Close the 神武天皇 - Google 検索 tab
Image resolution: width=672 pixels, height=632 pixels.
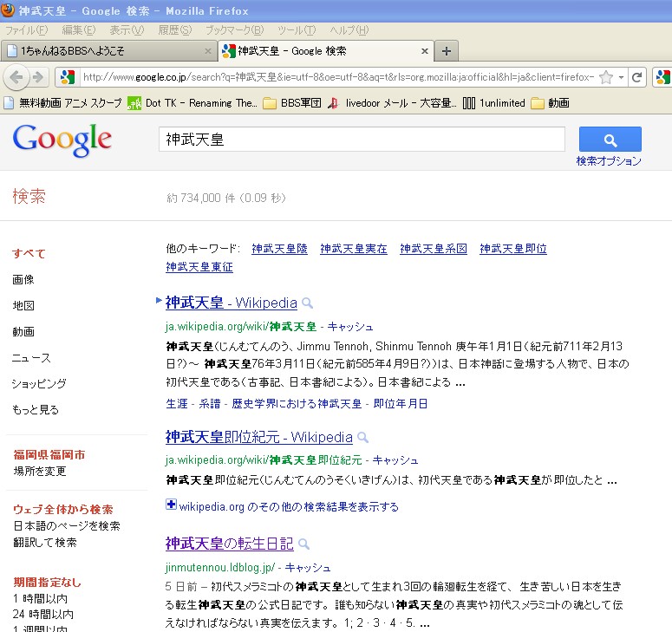pos(425,51)
